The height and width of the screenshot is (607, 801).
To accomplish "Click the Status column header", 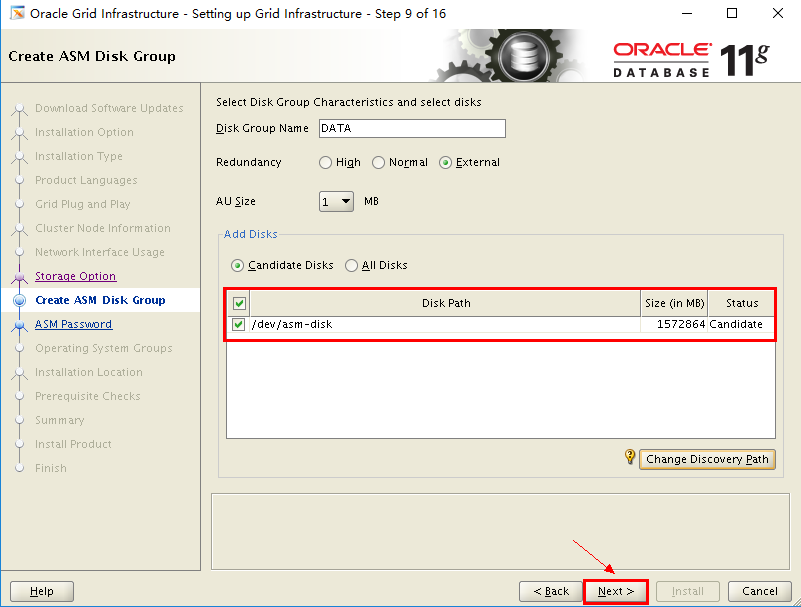I will 742,303.
